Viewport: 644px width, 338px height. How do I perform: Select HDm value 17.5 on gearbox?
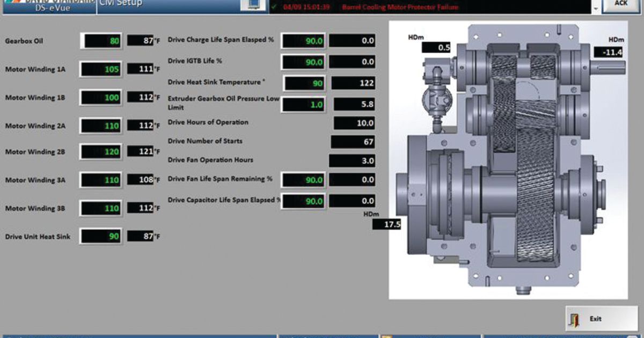(387, 224)
